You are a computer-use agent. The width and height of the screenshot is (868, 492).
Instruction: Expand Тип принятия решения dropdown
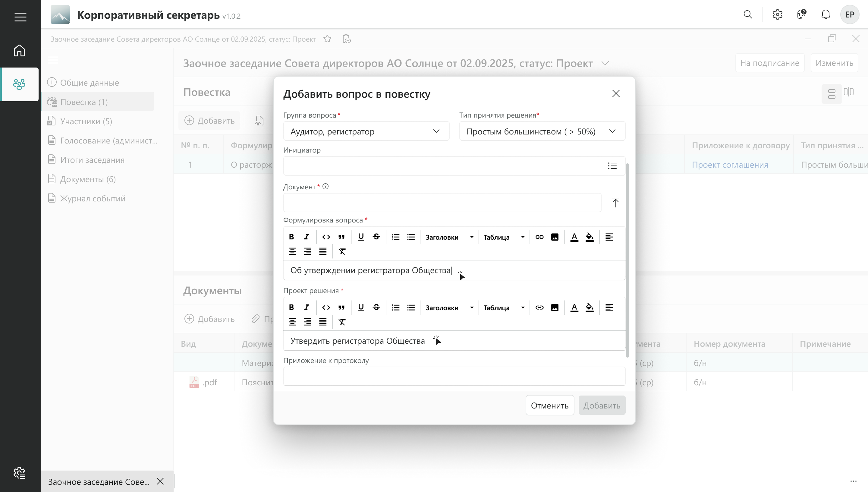pyautogui.click(x=542, y=131)
